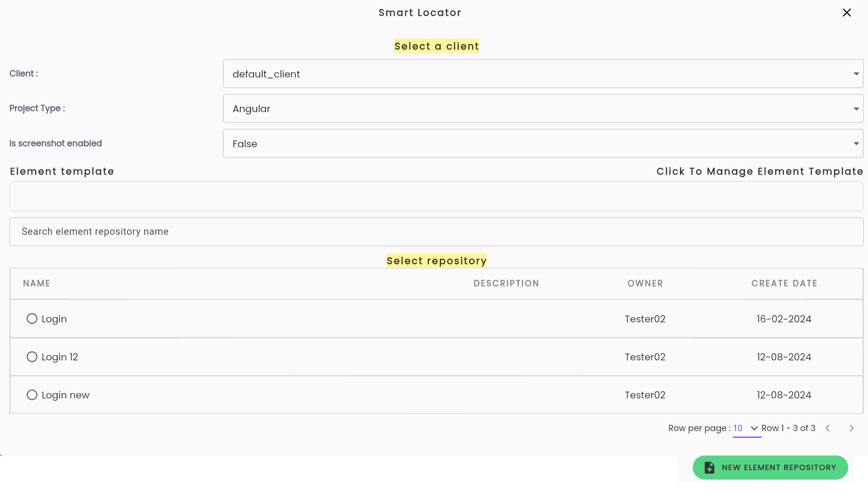Viewport: 868px width, 497px height.
Task: Open the Client dropdown showing default_client
Action: click(x=543, y=74)
